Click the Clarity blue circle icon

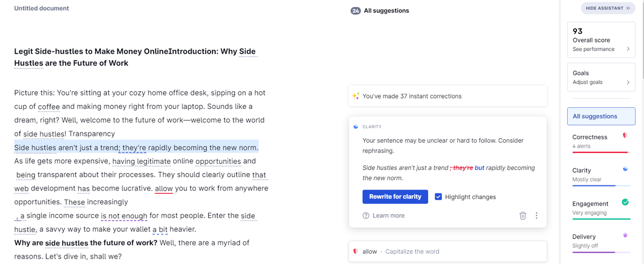pyautogui.click(x=625, y=169)
